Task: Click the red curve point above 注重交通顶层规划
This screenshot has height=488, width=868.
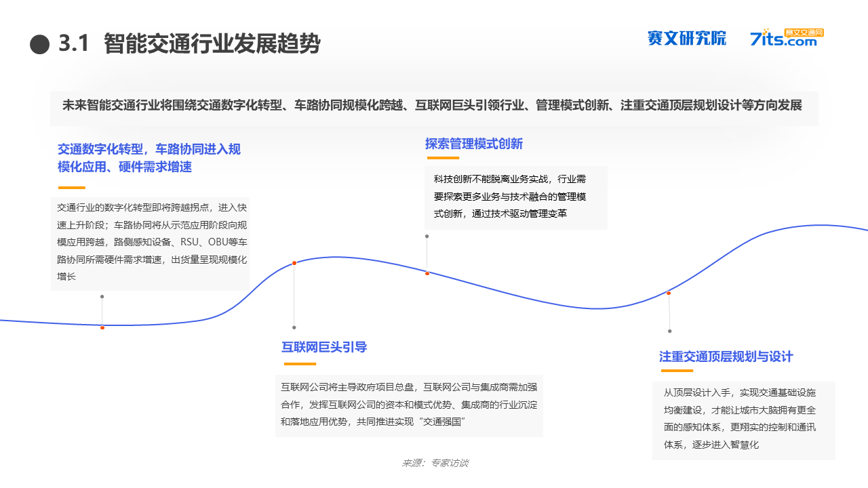Action: (x=669, y=293)
